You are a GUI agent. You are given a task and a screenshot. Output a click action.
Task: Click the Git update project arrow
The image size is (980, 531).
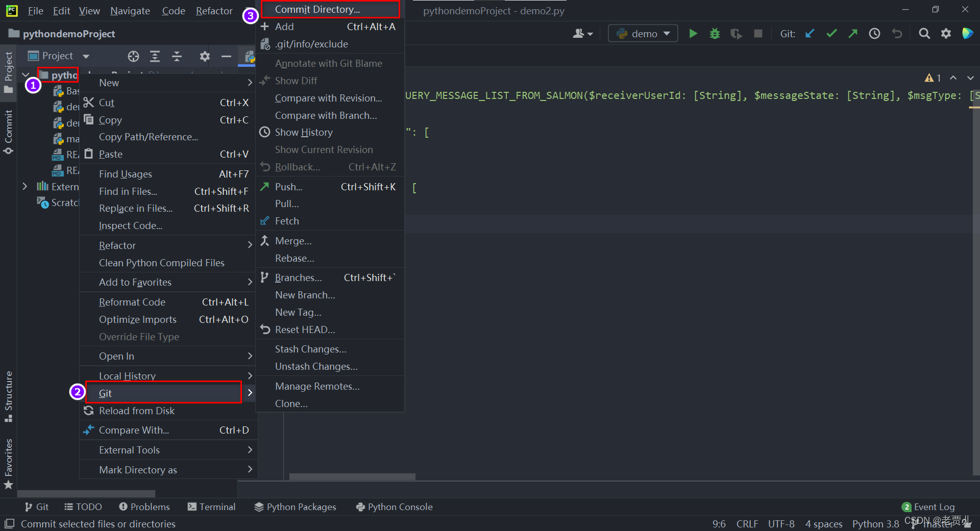click(810, 34)
